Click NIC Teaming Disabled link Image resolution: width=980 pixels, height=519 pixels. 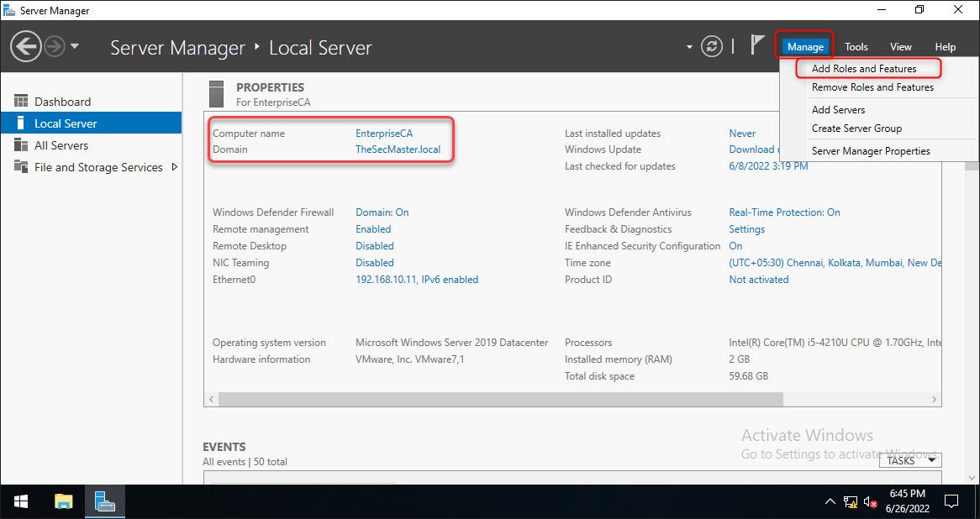[374, 263]
